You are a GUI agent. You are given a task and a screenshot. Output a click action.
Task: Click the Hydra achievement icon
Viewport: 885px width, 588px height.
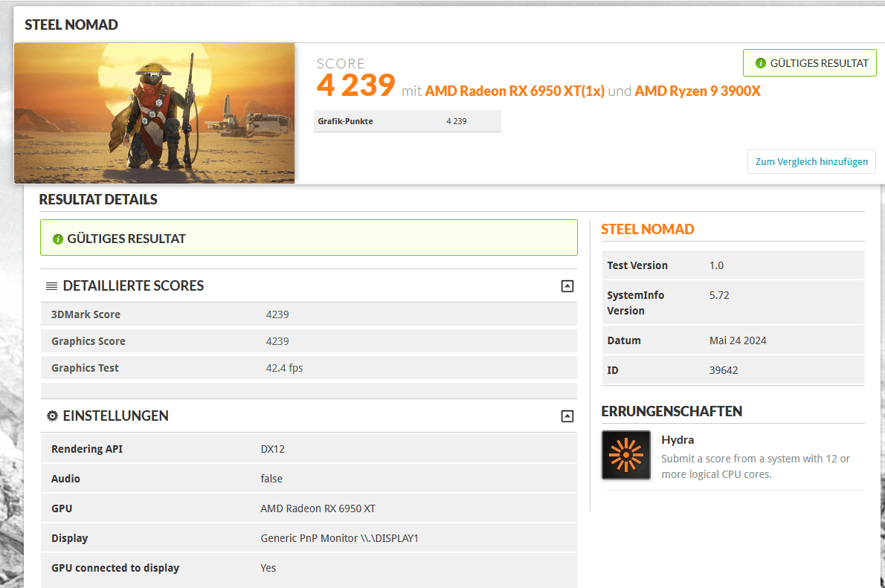[626, 455]
